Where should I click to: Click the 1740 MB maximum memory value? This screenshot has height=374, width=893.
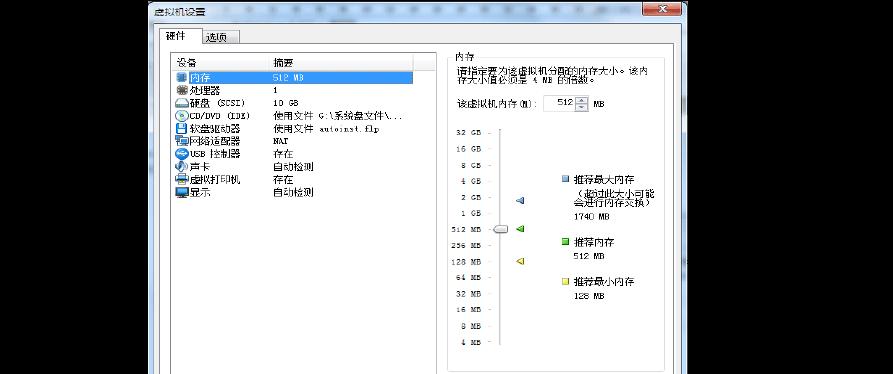click(592, 216)
